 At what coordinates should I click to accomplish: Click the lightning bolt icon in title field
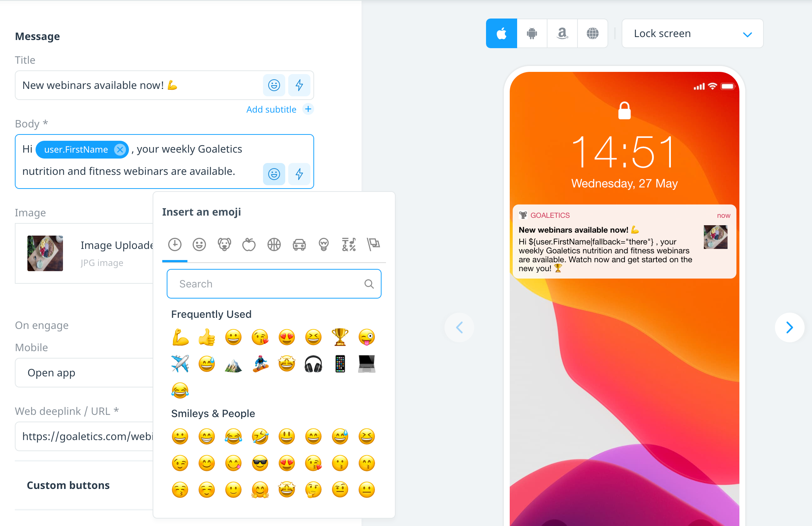(299, 85)
